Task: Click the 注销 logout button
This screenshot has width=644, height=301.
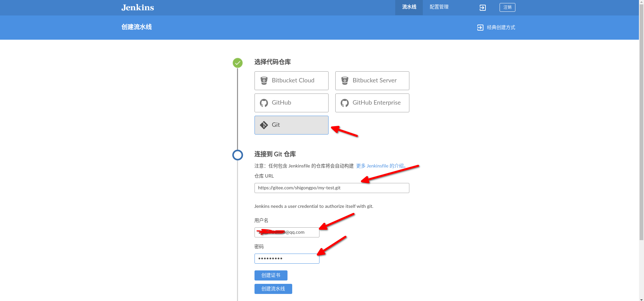Action: [x=507, y=7]
